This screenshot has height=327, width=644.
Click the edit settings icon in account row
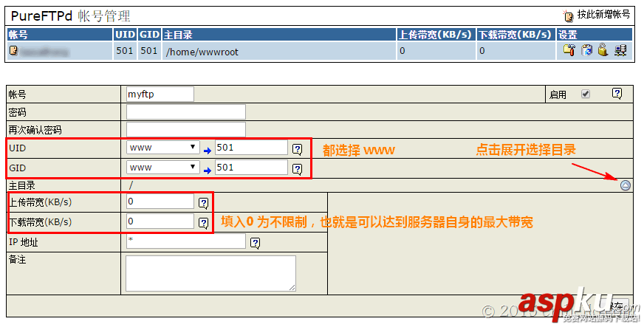coord(569,50)
